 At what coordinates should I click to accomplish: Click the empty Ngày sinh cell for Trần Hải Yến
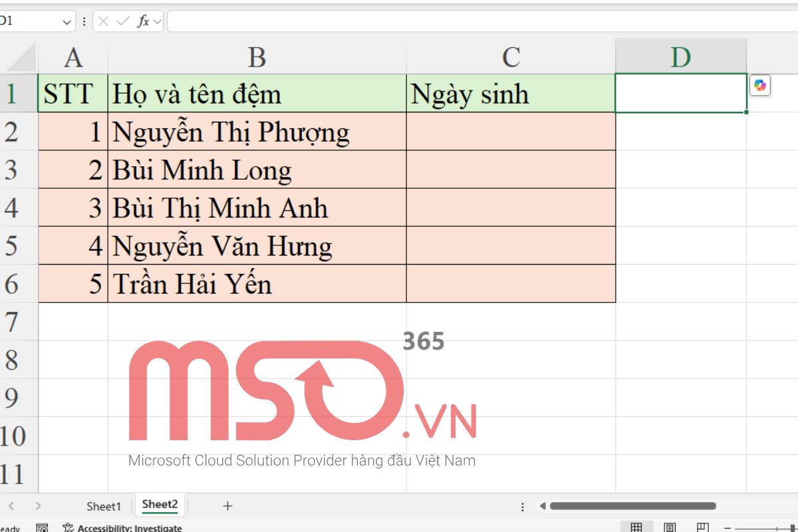click(511, 283)
